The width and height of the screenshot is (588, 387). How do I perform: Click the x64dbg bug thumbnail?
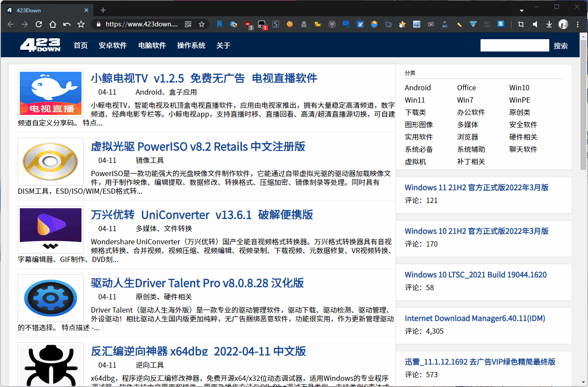coord(51,365)
